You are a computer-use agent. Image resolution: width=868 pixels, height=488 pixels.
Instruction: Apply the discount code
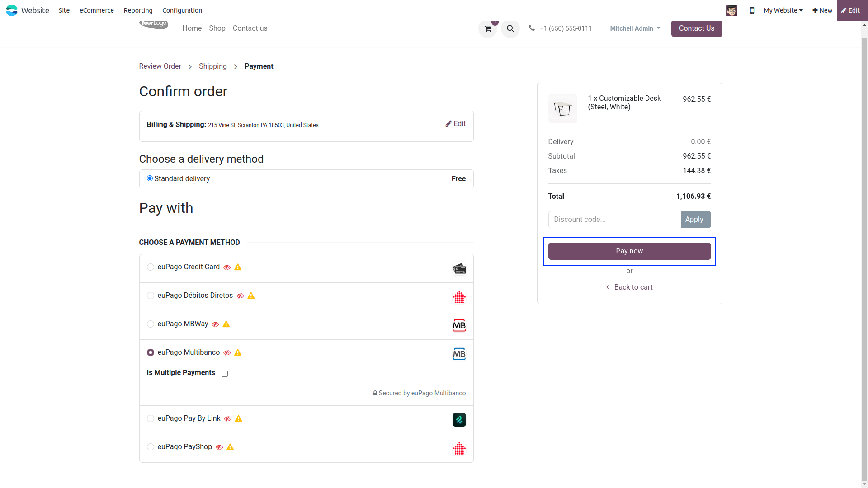pyautogui.click(x=696, y=220)
